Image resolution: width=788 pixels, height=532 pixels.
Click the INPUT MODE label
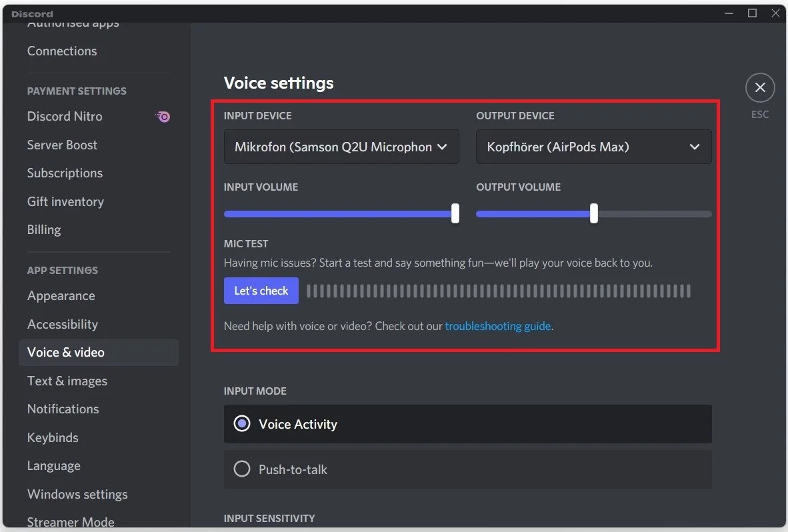coord(255,391)
